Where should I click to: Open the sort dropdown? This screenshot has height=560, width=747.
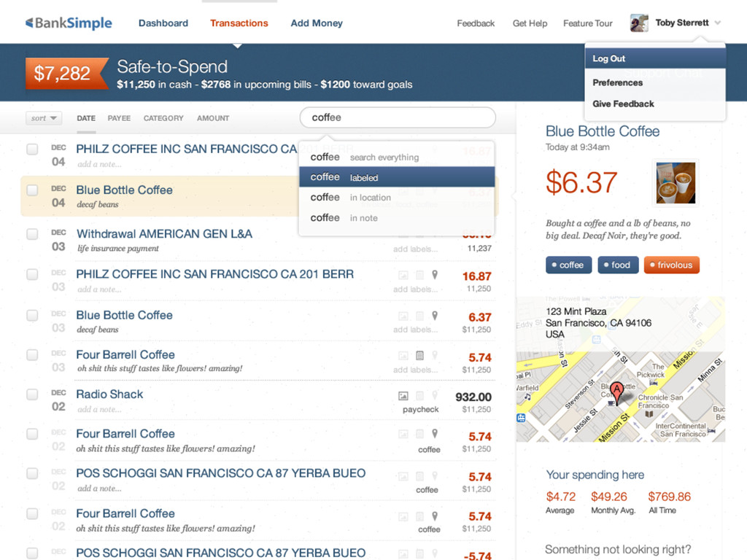(x=44, y=118)
